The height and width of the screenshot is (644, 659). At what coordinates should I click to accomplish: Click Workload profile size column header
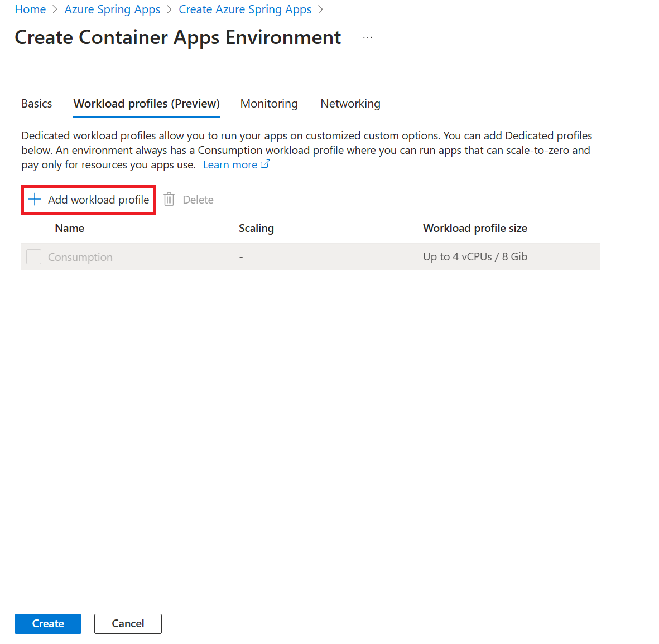[x=475, y=228]
